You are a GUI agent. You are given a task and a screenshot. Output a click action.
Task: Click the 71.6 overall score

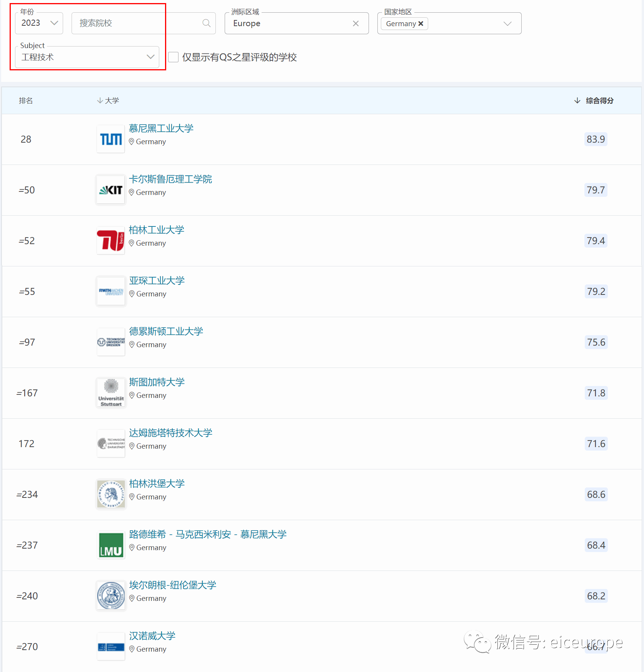click(596, 444)
